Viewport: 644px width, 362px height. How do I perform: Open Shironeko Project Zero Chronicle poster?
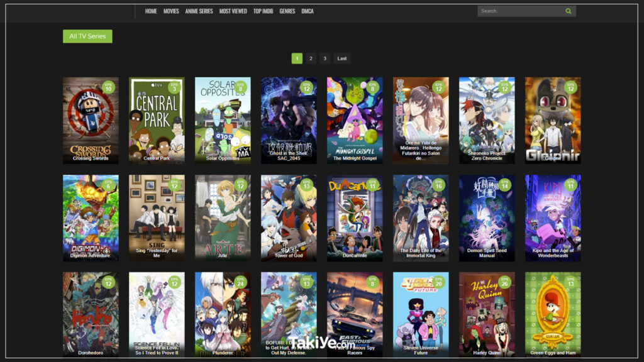click(x=487, y=120)
